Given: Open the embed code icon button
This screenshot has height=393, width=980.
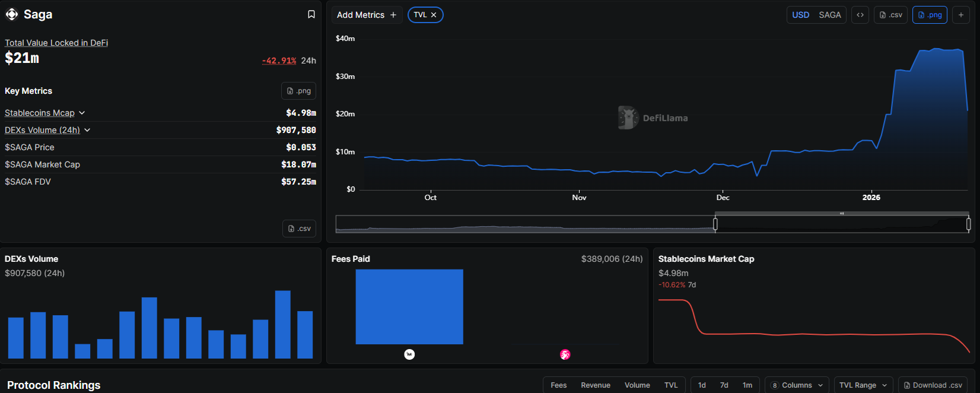Looking at the screenshot, I should [x=860, y=15].
